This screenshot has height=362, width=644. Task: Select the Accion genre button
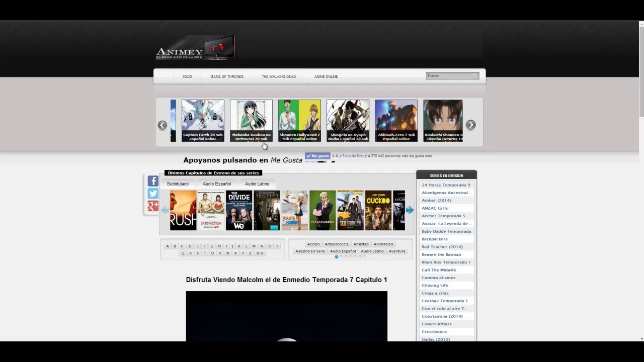[x=313, y=244]
